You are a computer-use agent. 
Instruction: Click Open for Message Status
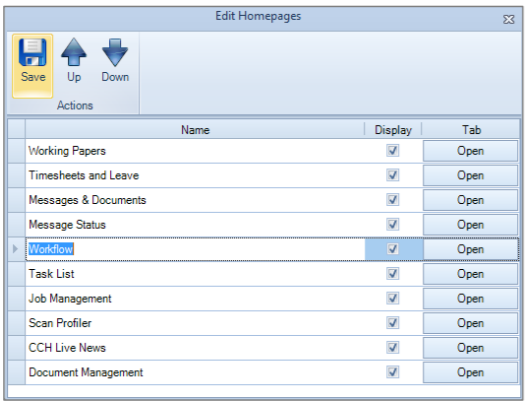(470, 225)
